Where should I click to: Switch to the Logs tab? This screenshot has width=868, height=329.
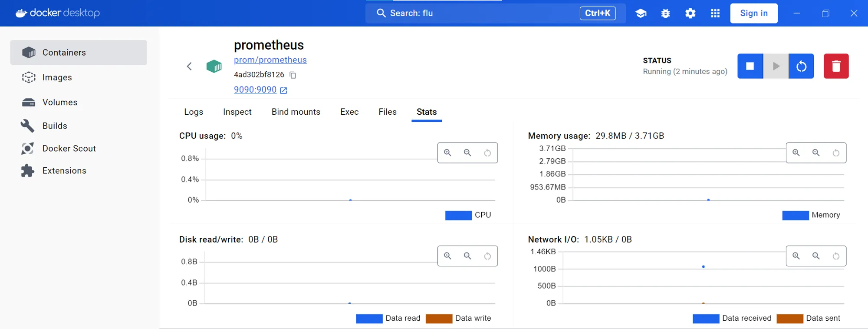194,112
